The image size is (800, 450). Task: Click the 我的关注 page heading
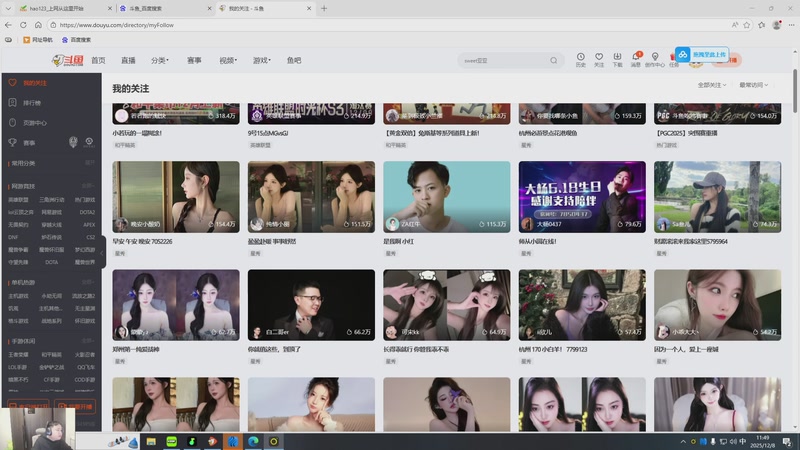131,89
